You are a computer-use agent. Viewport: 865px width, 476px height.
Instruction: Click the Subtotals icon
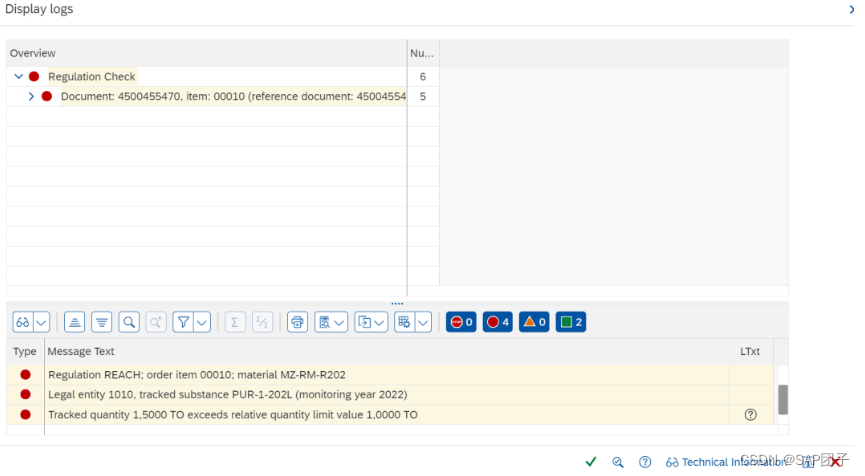click(x=263, y=322)
